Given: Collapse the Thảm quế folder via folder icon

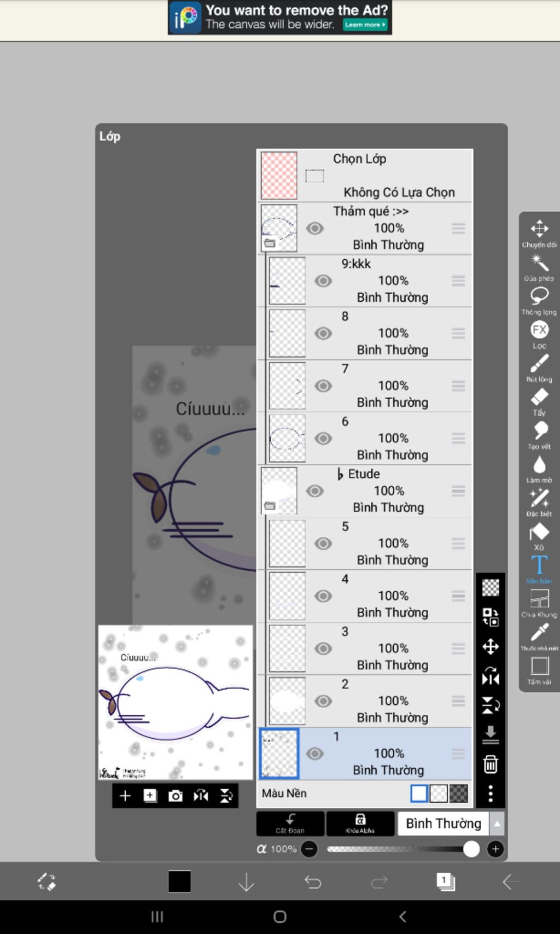Looking at the screenshot, I should [x=270, y=243].
